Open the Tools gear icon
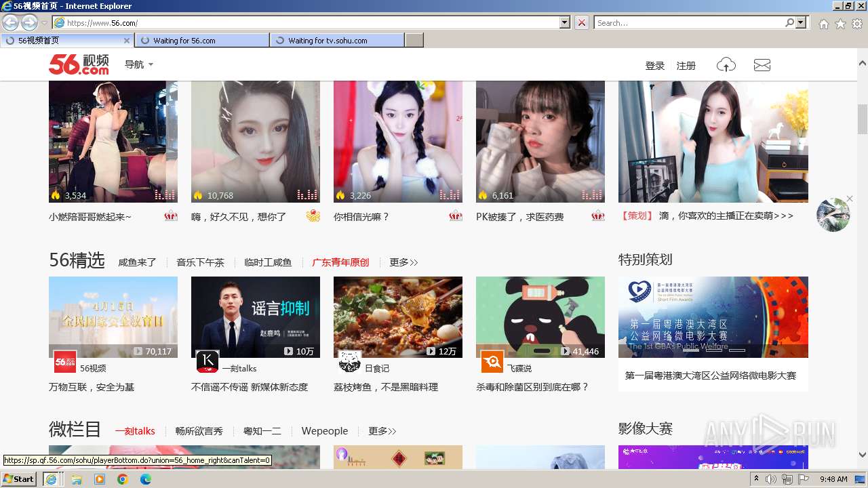868x488 pixels. (x=857, y=24)
